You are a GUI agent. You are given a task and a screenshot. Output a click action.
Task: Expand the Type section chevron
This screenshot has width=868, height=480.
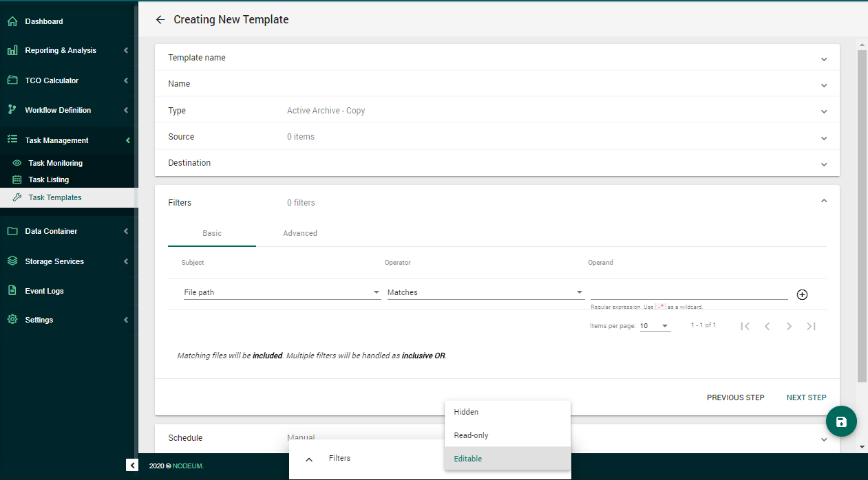tap(824, 111)
